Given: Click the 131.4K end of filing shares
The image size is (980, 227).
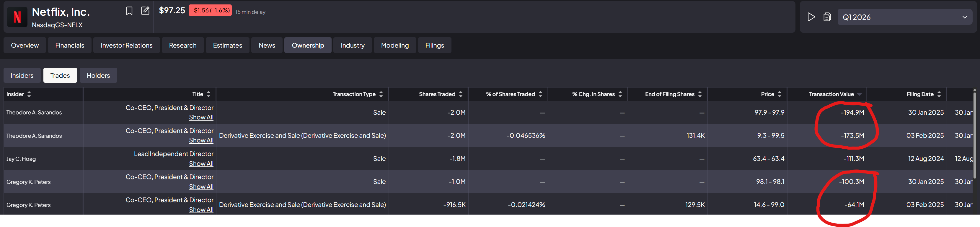Looking at the screenshot, I should click(695, 136).
